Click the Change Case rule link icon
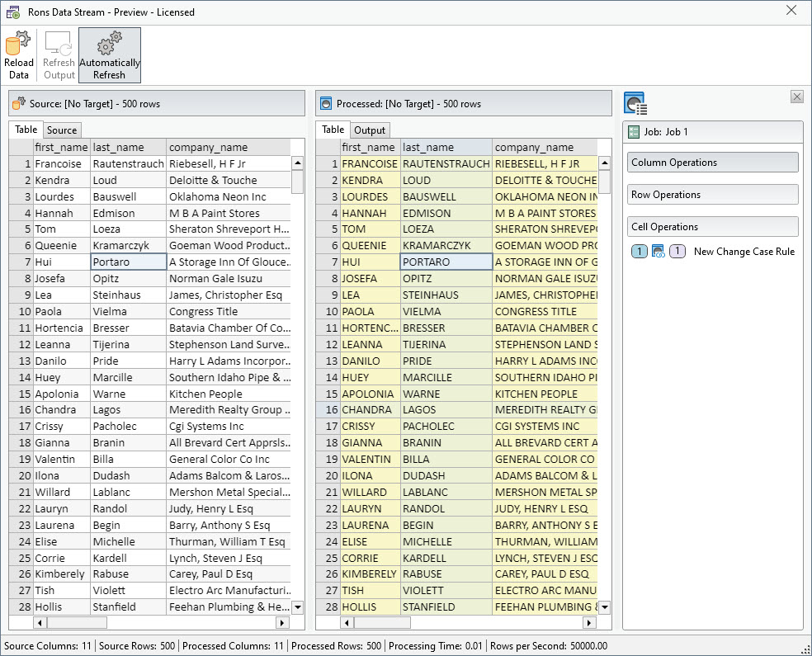Screen dimensions: 812x656 point(659,252)
